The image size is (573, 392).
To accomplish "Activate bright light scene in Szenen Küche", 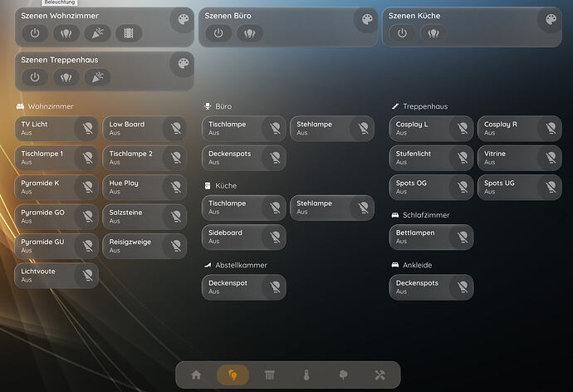I will click(433, 33).
